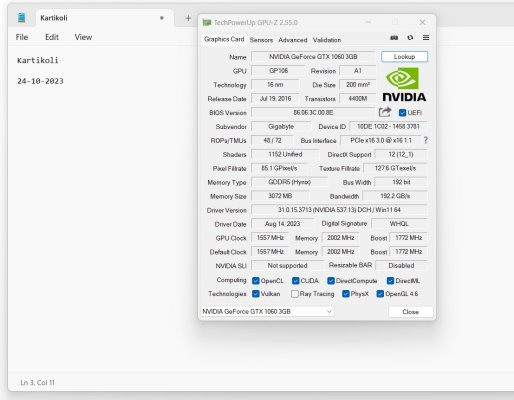Open Notepad's File menu
514x400 pixels.
tap(22, 37)
